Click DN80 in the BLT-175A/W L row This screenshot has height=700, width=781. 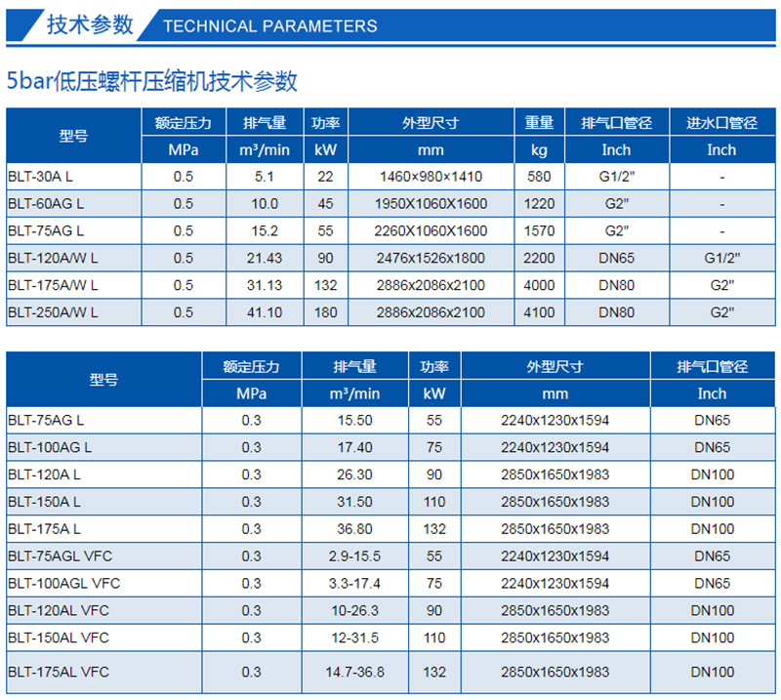tap(617, 285)
